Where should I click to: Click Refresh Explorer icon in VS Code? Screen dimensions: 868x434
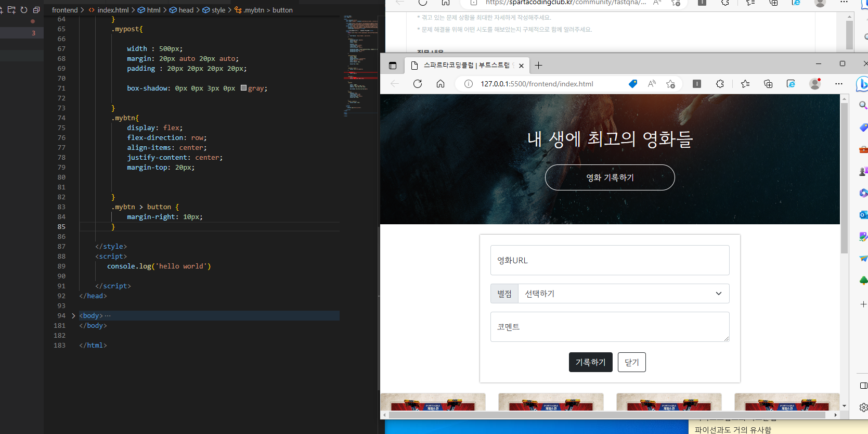tap(24, 10)
